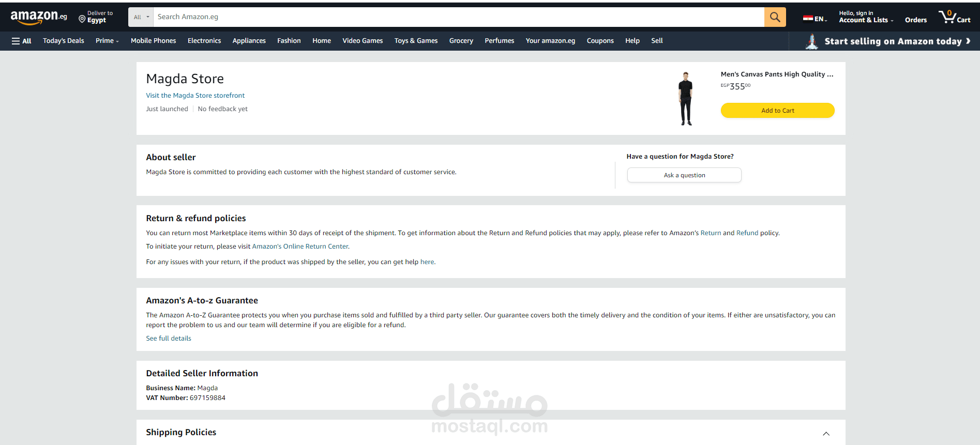Open Amazon's Refund policy link
Image resolution: width=980 pixels, height=445 pixels.
[x=747, y=233]
